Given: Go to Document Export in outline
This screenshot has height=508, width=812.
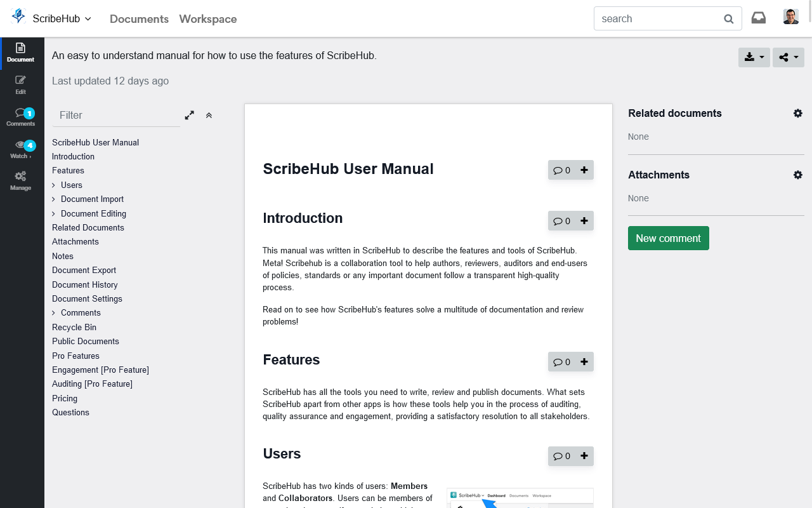Looking at the screenshot, I should 84,270.
